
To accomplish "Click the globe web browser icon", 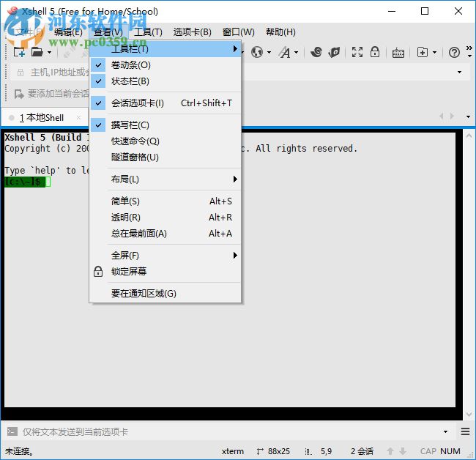I will point(257,52).
